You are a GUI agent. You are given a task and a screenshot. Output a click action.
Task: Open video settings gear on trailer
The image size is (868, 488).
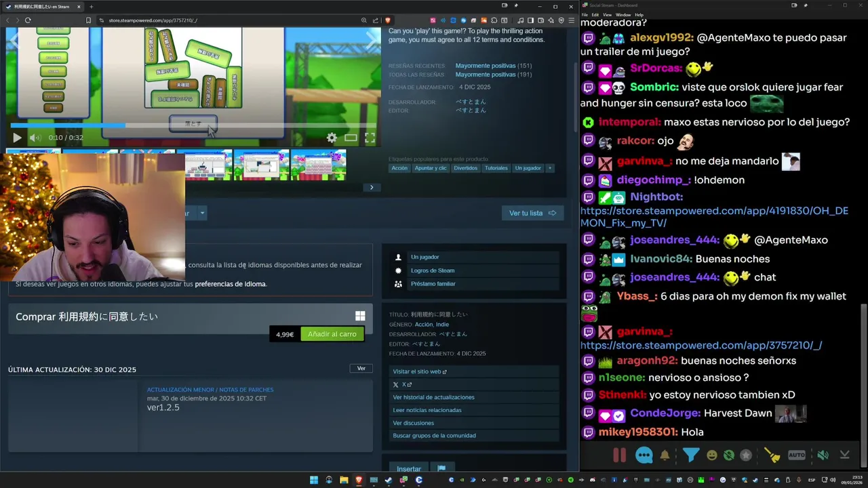(332, 138)
